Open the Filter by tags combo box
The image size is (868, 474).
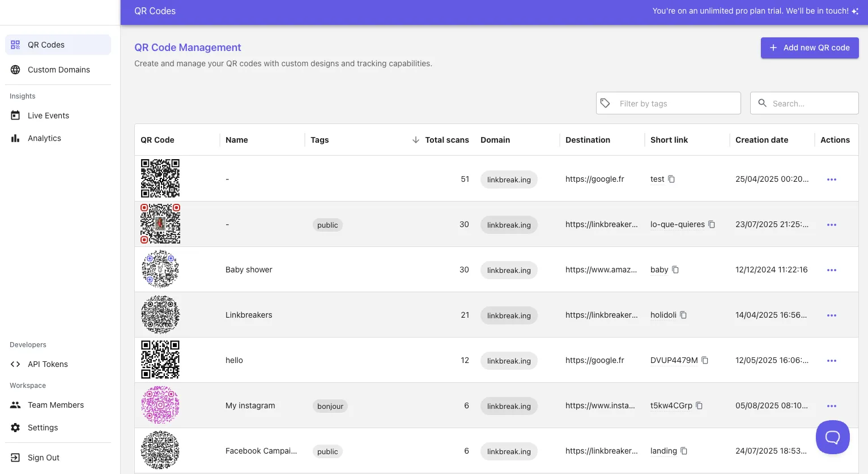pos(669,103)
